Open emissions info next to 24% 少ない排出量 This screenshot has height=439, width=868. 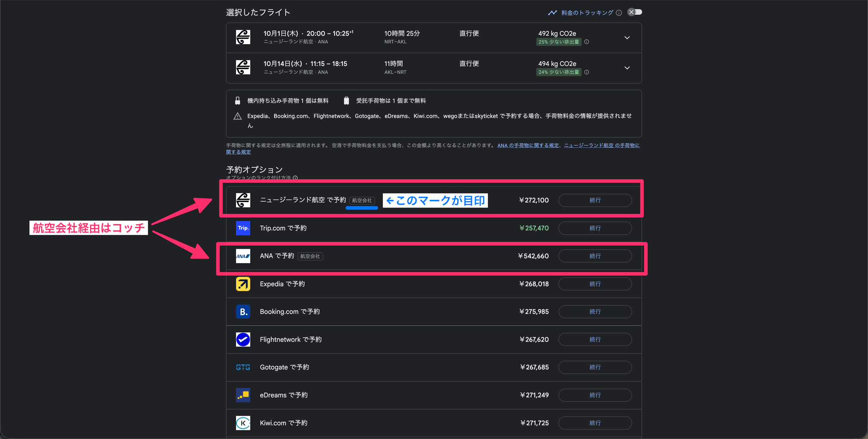point(587,72)
